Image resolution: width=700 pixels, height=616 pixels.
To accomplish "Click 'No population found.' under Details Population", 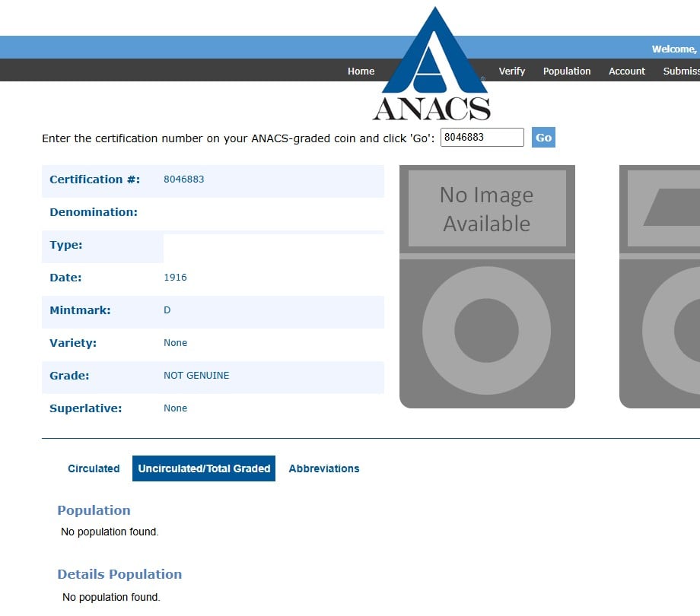I will pos(111,597).
